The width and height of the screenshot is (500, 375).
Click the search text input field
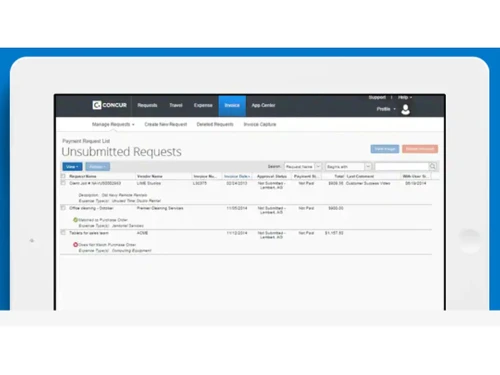tap(402, 166)
